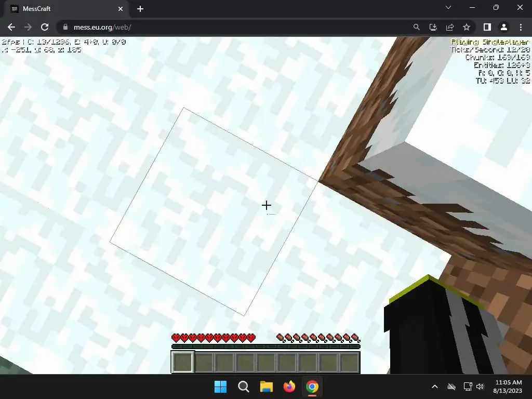Show hidden system tray icons
This screenshot has height=399, width=532.
point(435,387)
